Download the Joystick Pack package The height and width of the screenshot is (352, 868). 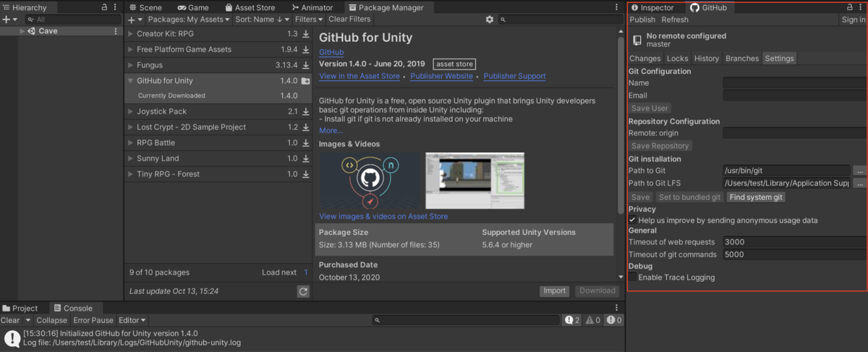coord(305,112)
